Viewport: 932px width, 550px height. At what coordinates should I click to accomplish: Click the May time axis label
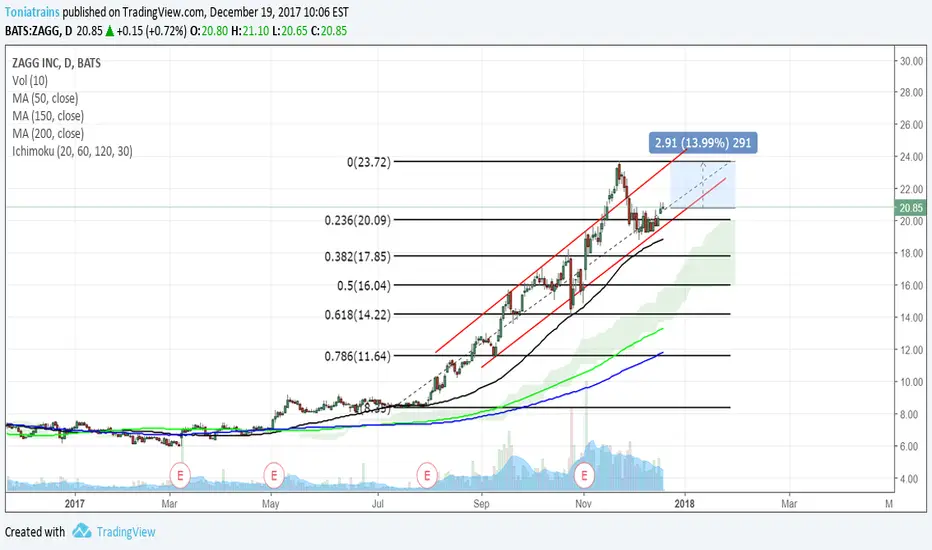click(270, 504)
